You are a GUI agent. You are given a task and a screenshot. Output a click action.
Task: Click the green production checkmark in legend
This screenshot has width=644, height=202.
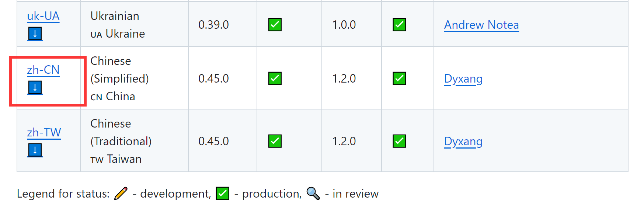223,194
